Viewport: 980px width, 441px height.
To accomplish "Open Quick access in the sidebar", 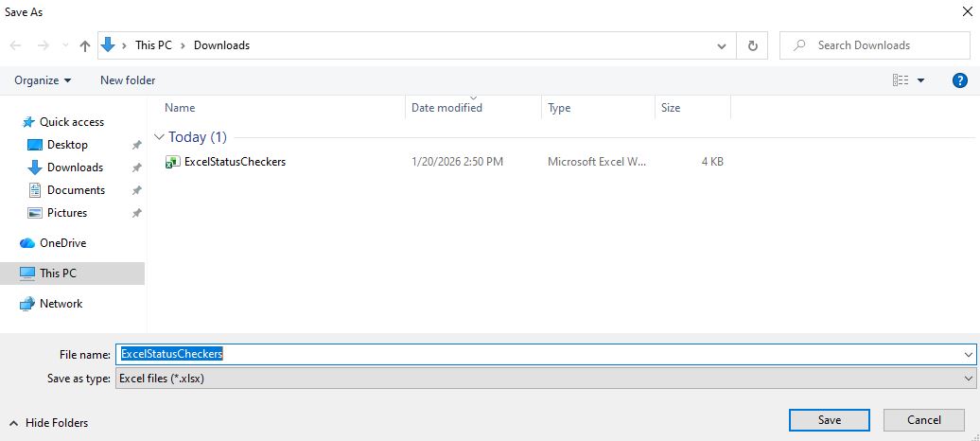I will [72, 122].
